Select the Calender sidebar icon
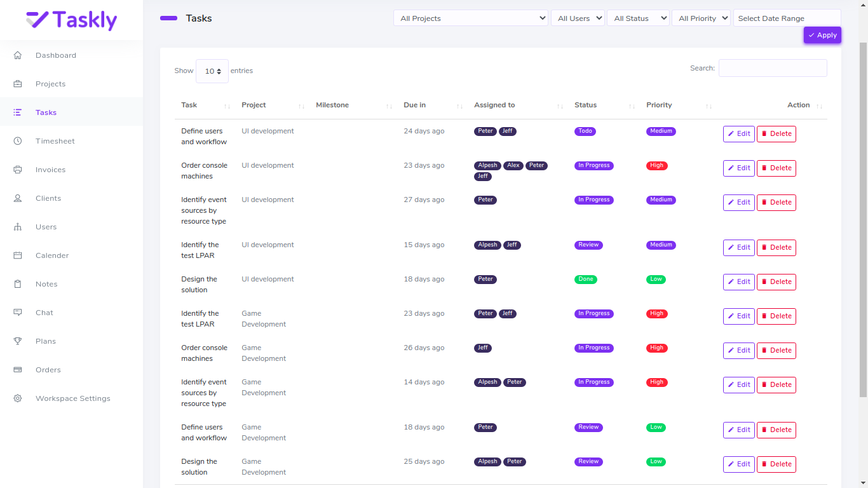Screen dimensions: 868x488 (x=17, y=255)
